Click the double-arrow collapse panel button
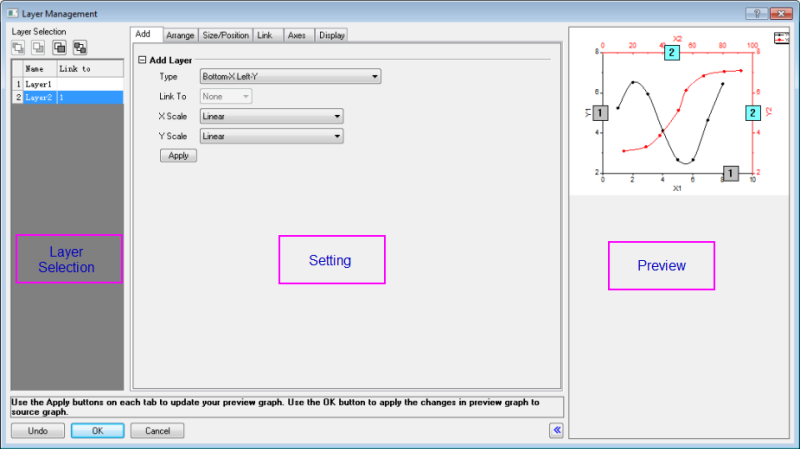Viewport: 800px width, 449px height. pos(557,430)
